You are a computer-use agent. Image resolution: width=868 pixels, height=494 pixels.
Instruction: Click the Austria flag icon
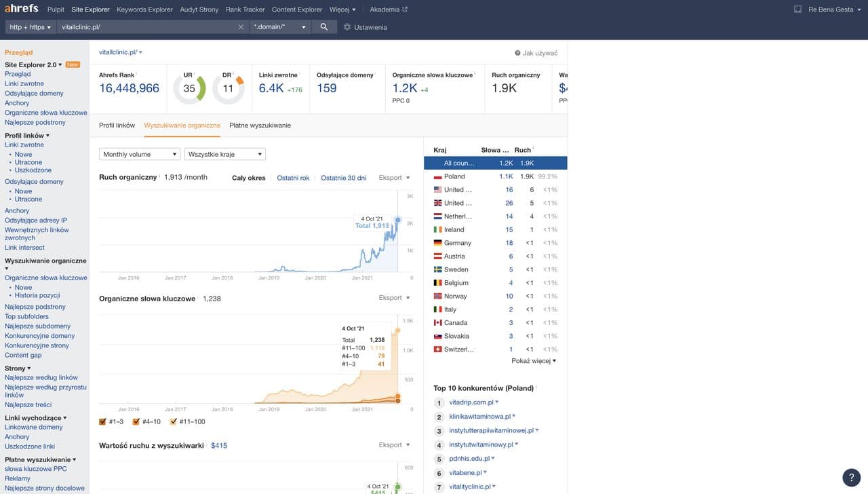[437, 256]
